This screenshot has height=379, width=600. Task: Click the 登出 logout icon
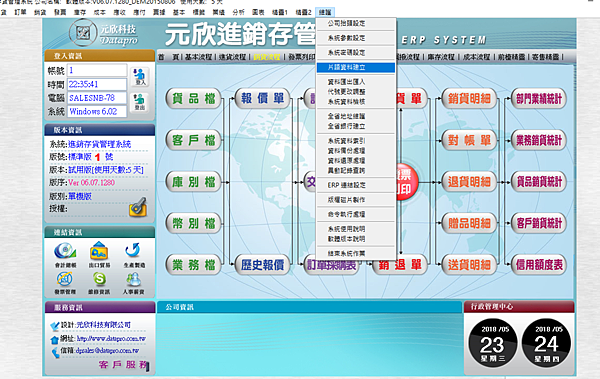140,102
